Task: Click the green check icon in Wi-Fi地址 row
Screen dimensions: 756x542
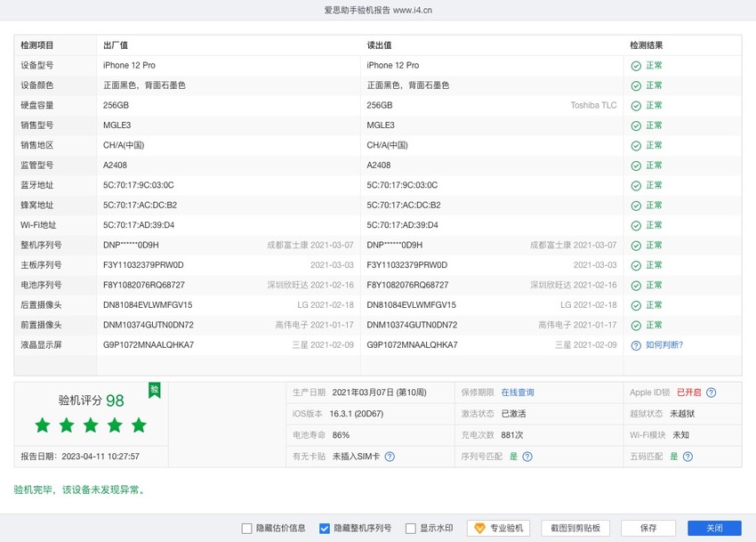Action: pyautogui.click(x=636, y=225)
